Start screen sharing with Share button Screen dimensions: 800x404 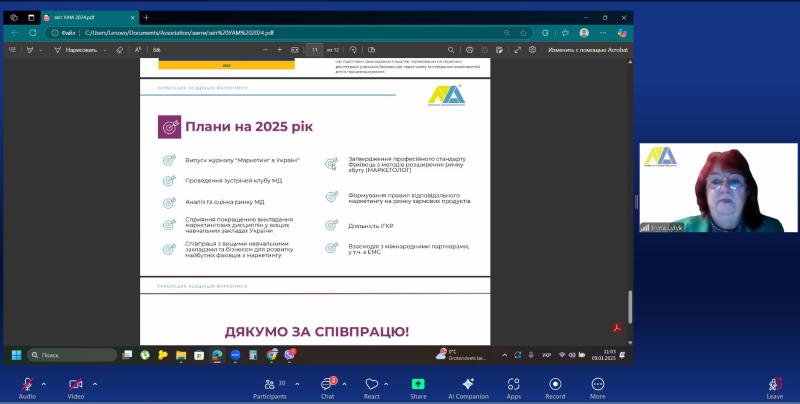pos(418,385)
